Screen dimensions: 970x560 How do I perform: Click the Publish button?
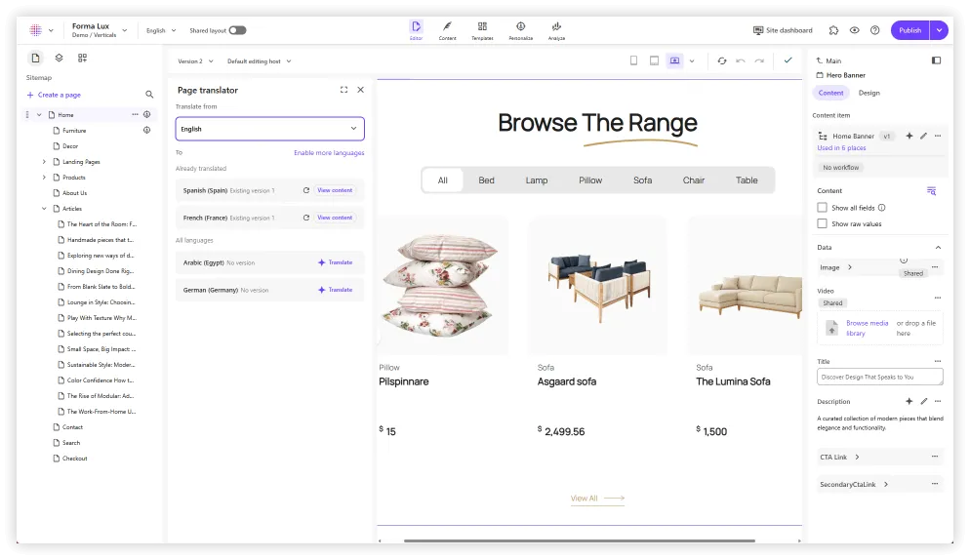(x=910, y=30)
